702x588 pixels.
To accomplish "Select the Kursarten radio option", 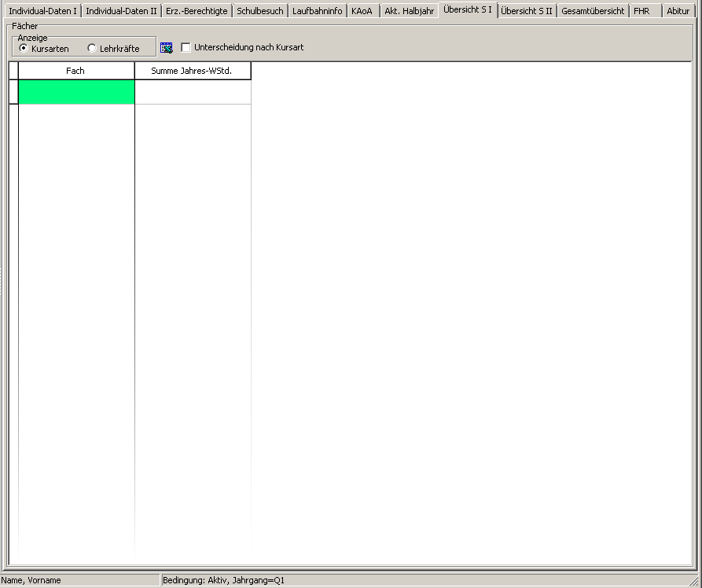I will [44, 49].
